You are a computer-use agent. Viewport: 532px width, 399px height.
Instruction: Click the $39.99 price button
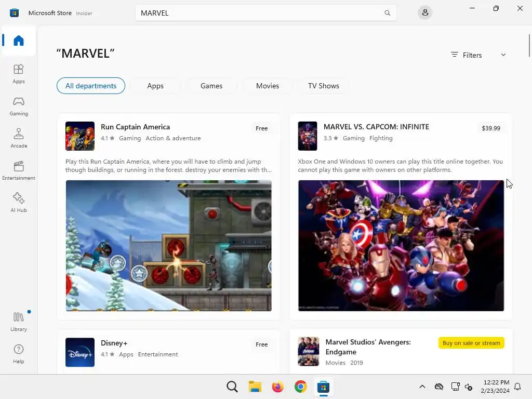491,128
